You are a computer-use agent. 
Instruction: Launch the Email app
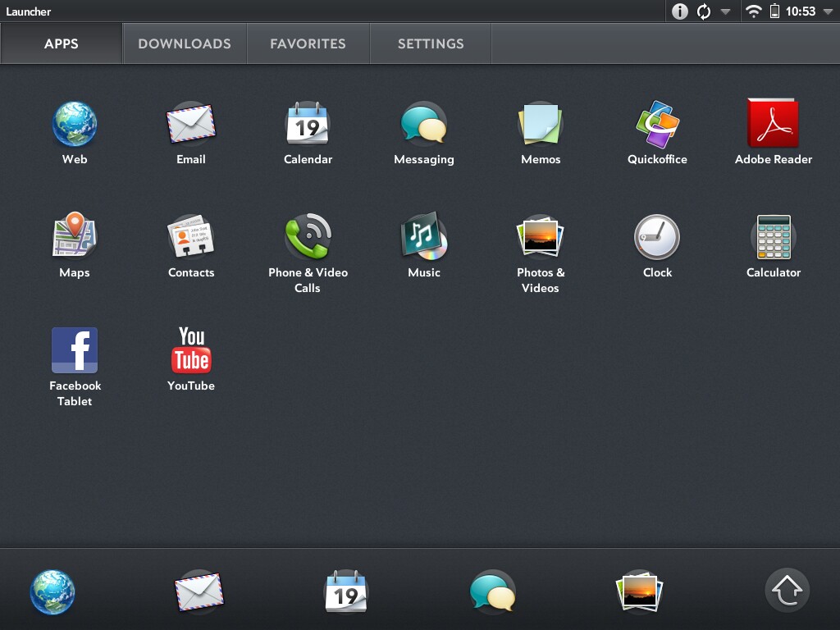191,124
